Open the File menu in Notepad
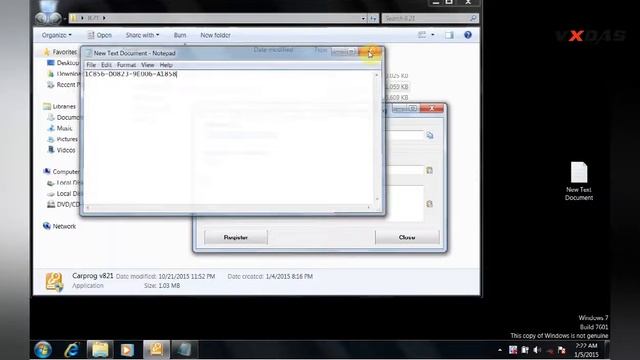640x360 pixels. 91,65
